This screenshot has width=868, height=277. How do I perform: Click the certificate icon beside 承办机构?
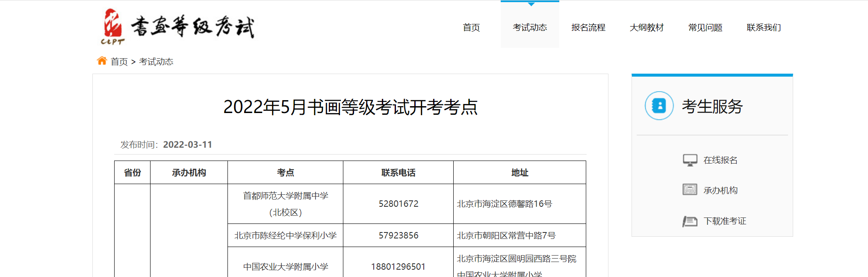[x=690, y=190]
